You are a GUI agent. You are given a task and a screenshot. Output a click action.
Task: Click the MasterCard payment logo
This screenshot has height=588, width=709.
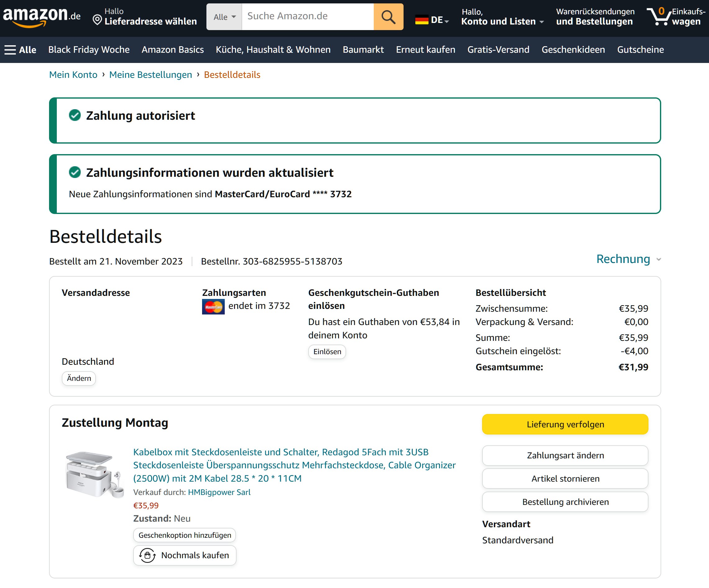click(x=213, y=307)
